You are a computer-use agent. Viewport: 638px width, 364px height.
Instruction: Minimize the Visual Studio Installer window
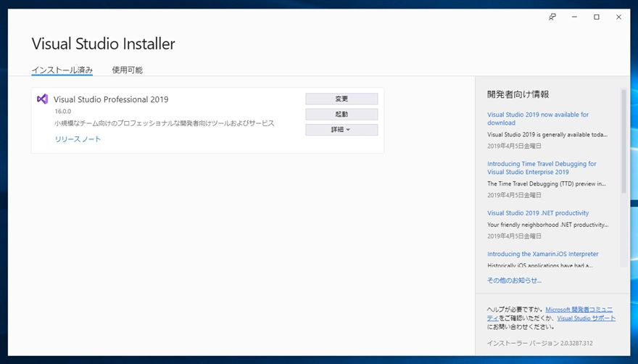pos(574,17)
